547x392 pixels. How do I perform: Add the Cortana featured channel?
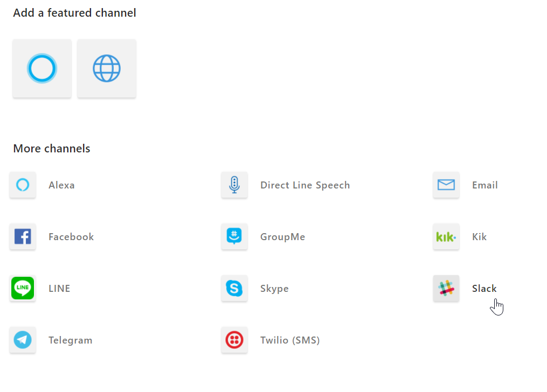tap(42, 68)
